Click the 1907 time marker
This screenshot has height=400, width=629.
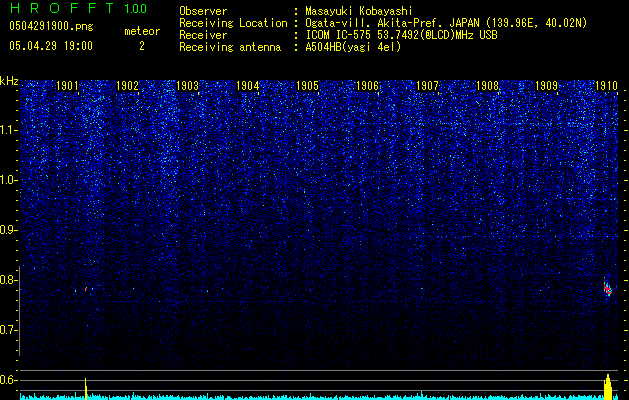pyautogui.click(x=427, y=85)
